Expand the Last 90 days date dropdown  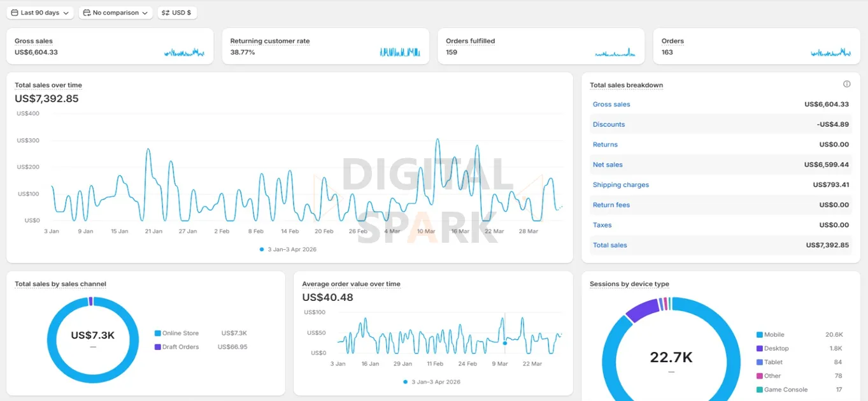[39, 12]
